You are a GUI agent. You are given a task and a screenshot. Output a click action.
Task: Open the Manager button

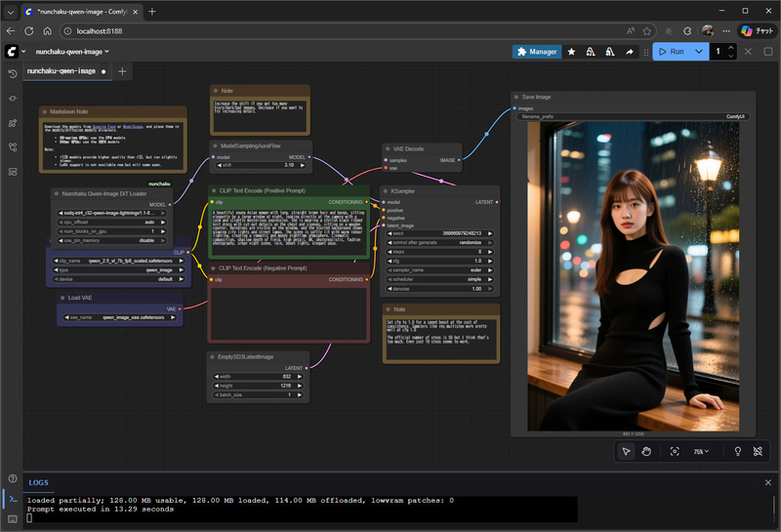pyautogui.click(x=537, y=52)
